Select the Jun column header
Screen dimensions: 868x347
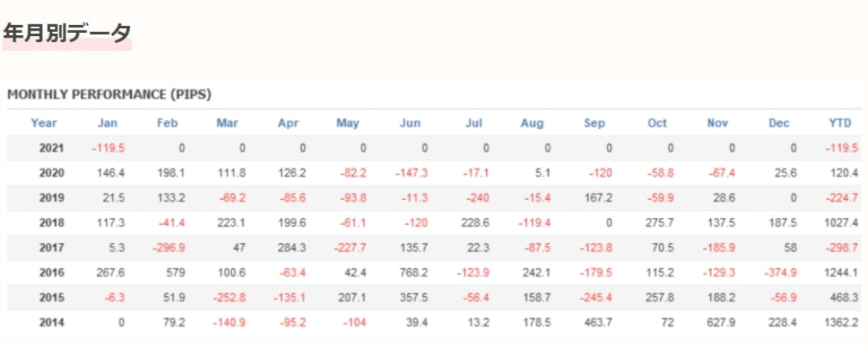click(410, 123)
